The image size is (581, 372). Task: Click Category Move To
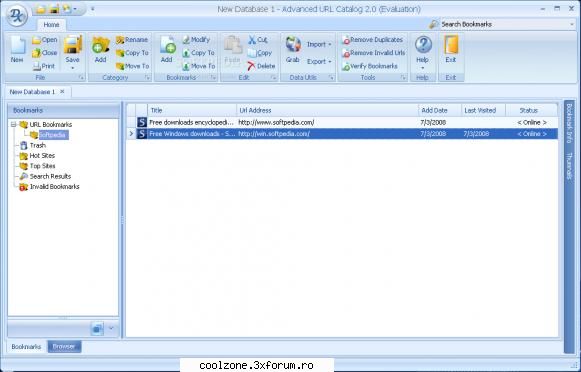click(x=132, y=66)
